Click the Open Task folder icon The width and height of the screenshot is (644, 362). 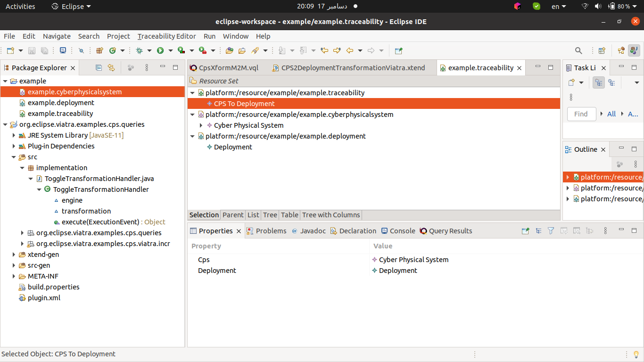(242, 50)
